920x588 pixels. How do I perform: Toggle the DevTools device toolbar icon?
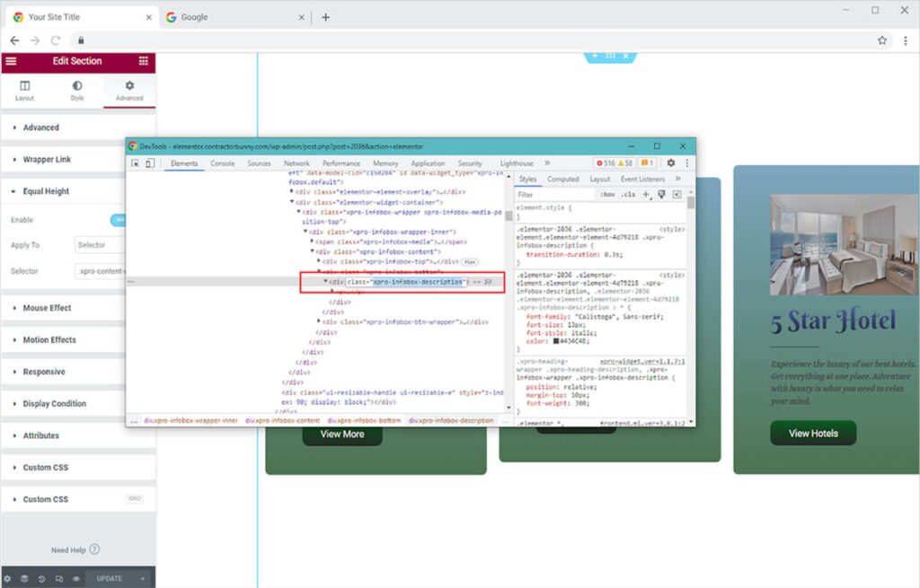point(150,163)
